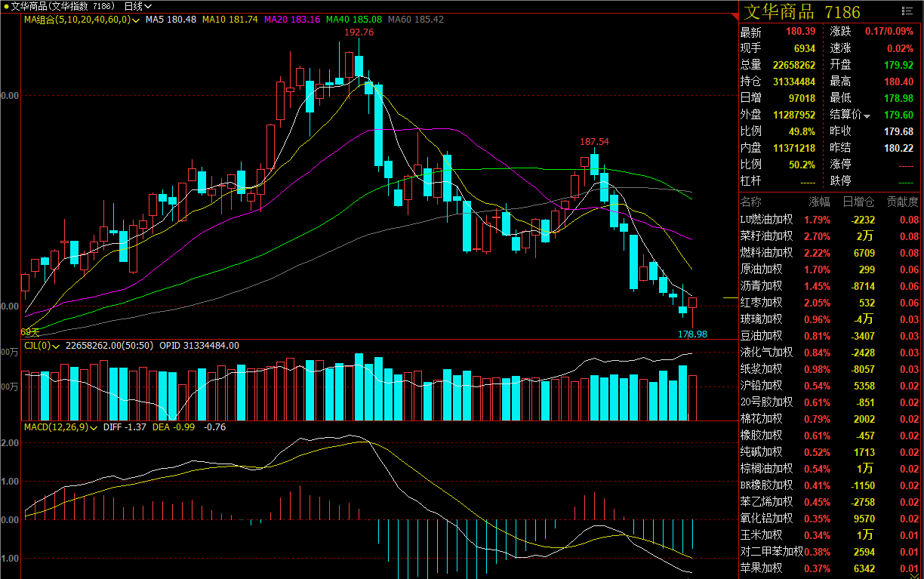This screenshot has width=924, height=579.
Task: Click the DIFF -1.37 readout in MACD panel
Action: pos(125,427)
